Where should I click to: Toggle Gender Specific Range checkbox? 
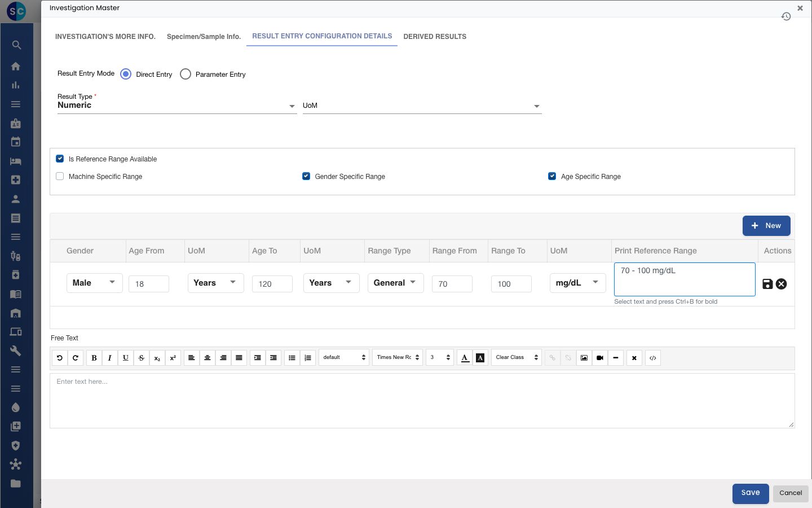tap(306, 176)
